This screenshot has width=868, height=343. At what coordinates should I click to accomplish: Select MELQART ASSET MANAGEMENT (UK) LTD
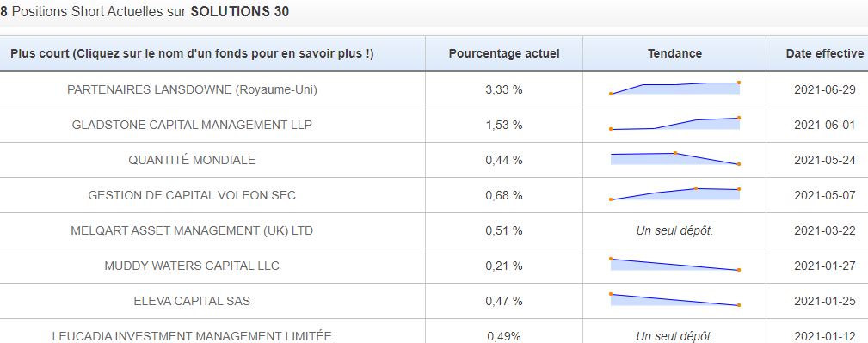pos(192,230)
